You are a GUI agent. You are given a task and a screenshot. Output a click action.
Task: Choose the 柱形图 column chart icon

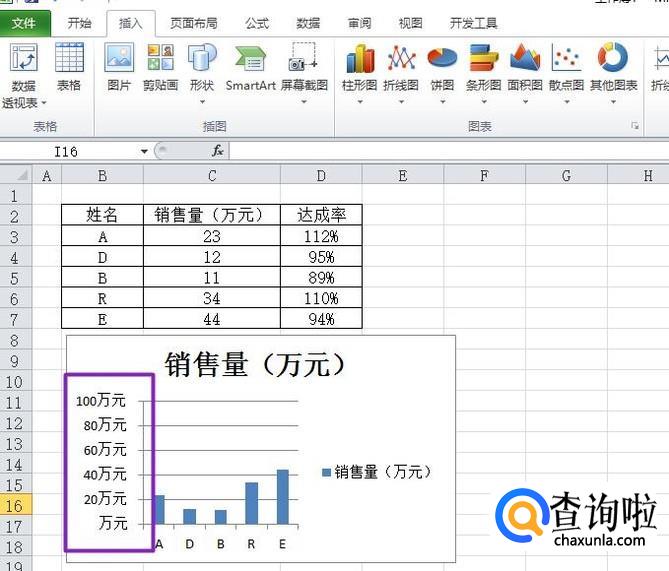360,58
